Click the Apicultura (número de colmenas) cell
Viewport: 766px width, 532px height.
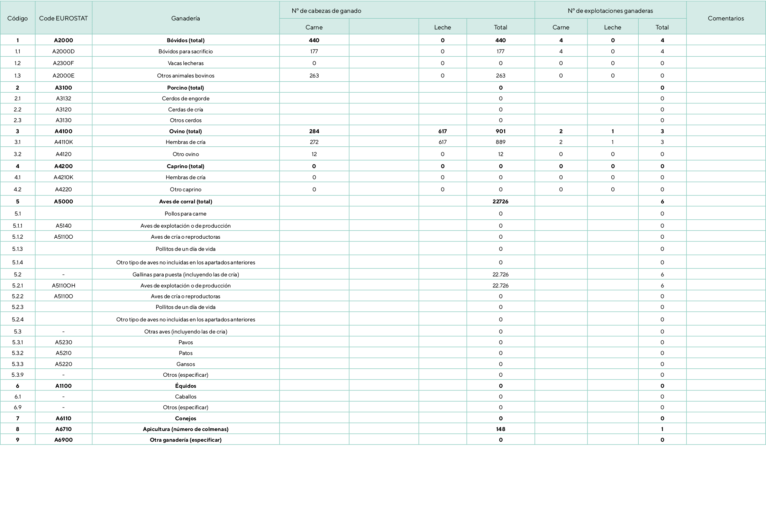click(x=185, y=429)
